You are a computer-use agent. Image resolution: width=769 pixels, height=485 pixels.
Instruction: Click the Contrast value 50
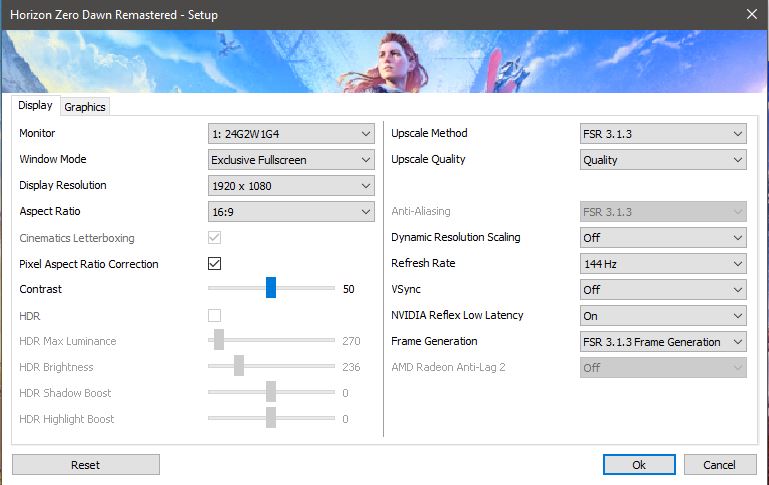(349, 289)
